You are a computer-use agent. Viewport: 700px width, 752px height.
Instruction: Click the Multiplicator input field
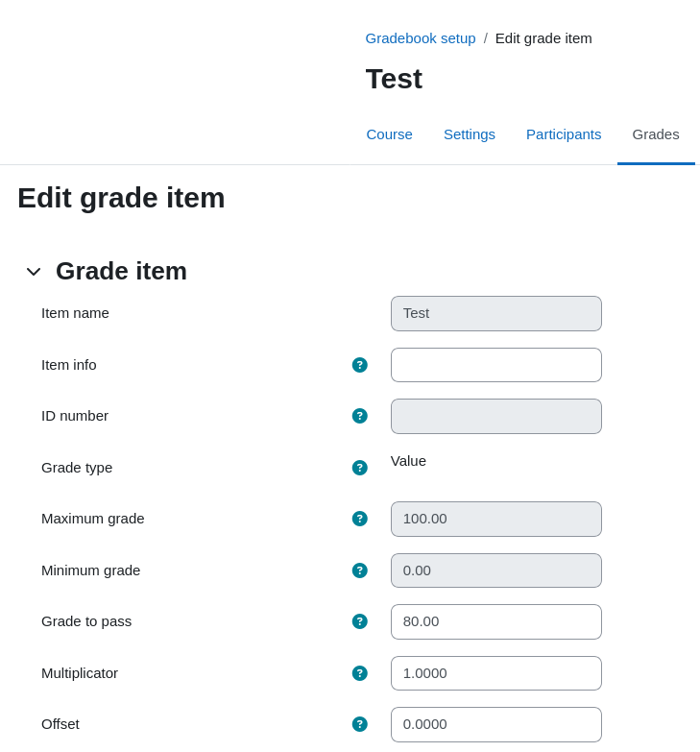(496, 673)
